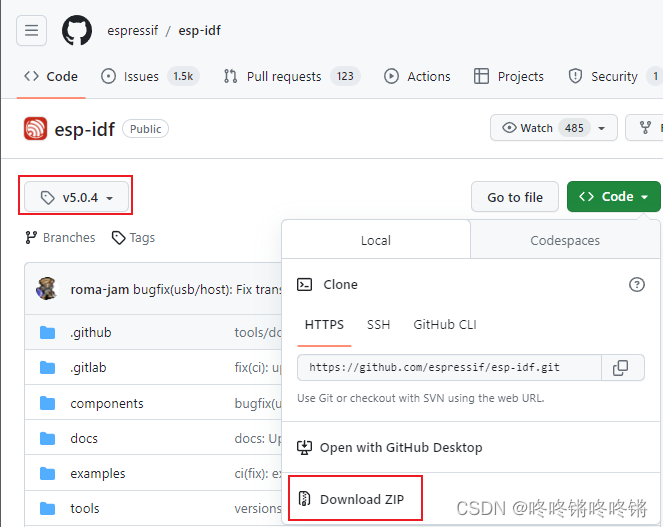Open the Actions tab
Image resolution: width=663 pixels, height=527 pixels.
click(417, 77)
